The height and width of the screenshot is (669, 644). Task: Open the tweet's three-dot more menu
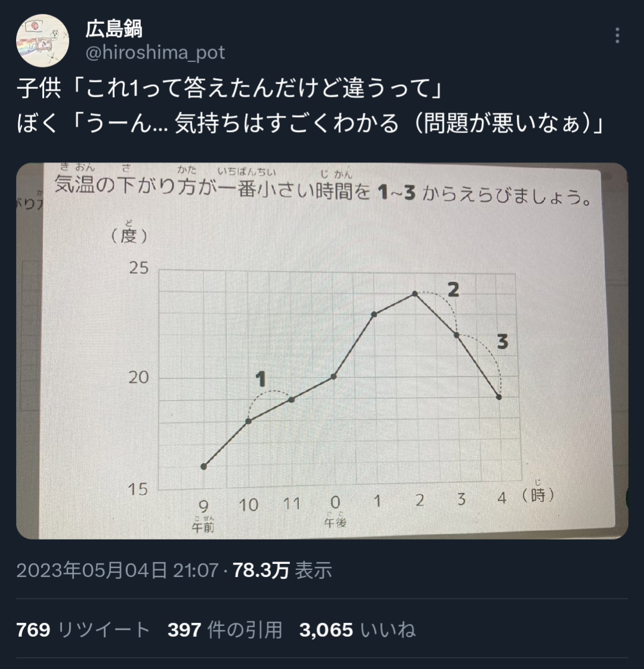617,36
